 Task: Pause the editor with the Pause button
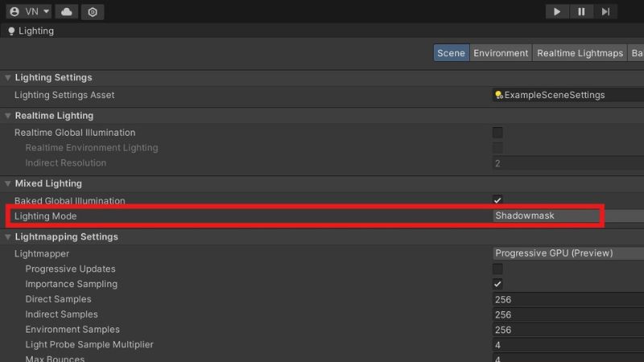(x=581, y=11)
